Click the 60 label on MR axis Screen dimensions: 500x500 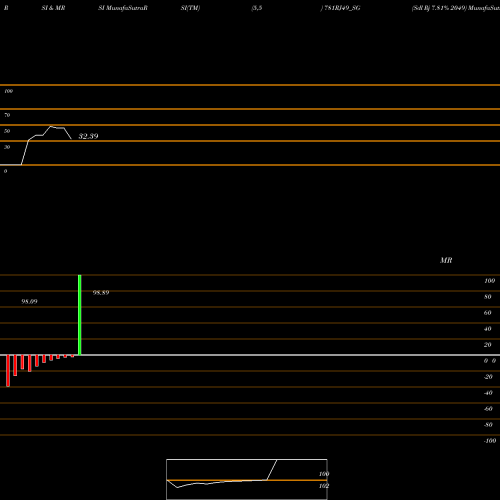pyautogui.click(x=487, y=313)
